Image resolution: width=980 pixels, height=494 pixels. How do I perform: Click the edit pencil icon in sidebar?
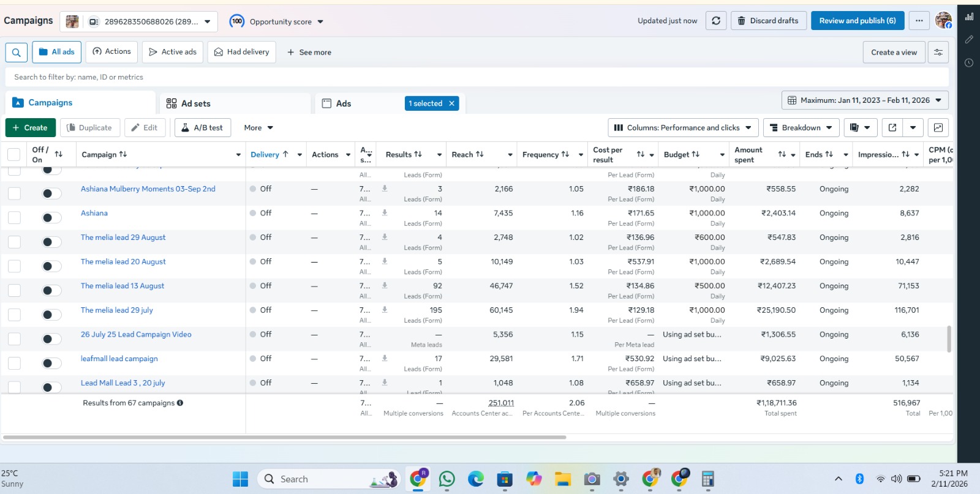point(969,40)
